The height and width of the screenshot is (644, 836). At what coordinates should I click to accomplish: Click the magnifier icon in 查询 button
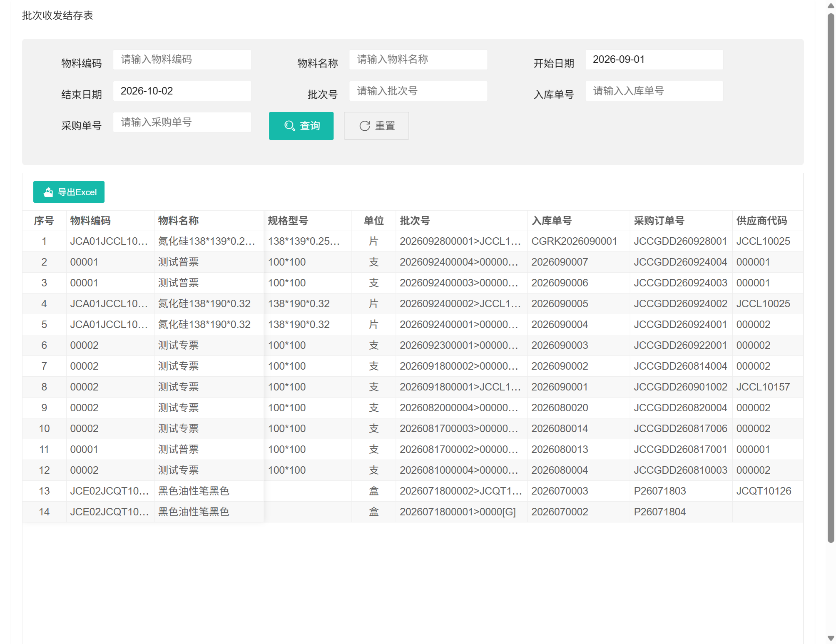tap(289, 126)
